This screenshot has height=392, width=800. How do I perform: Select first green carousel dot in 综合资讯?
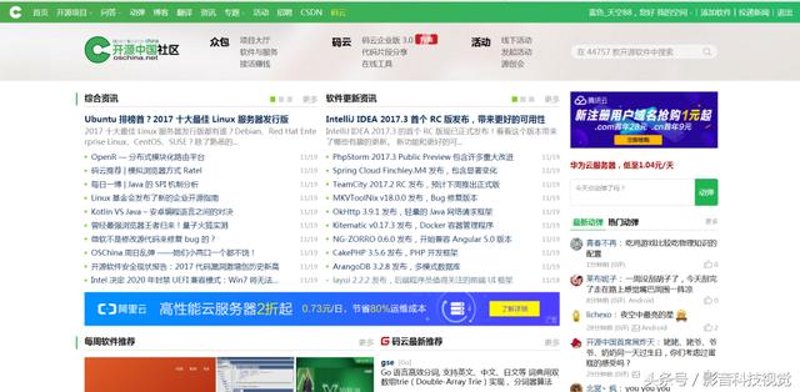(273, 99)
